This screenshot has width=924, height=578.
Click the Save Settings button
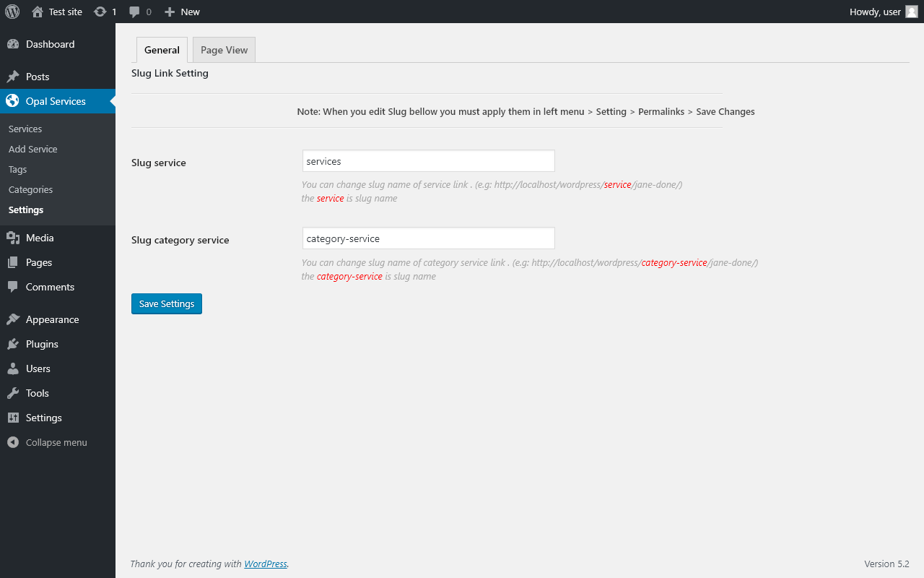(167, 303)
